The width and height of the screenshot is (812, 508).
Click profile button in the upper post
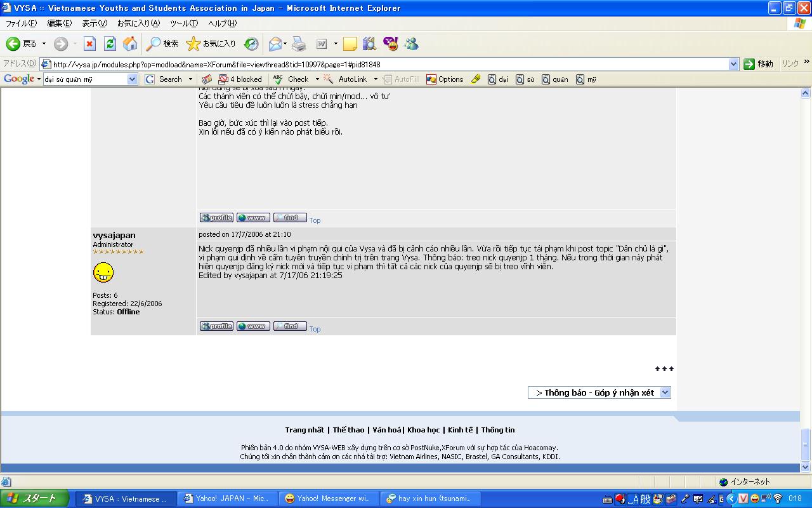coord(216,218)
